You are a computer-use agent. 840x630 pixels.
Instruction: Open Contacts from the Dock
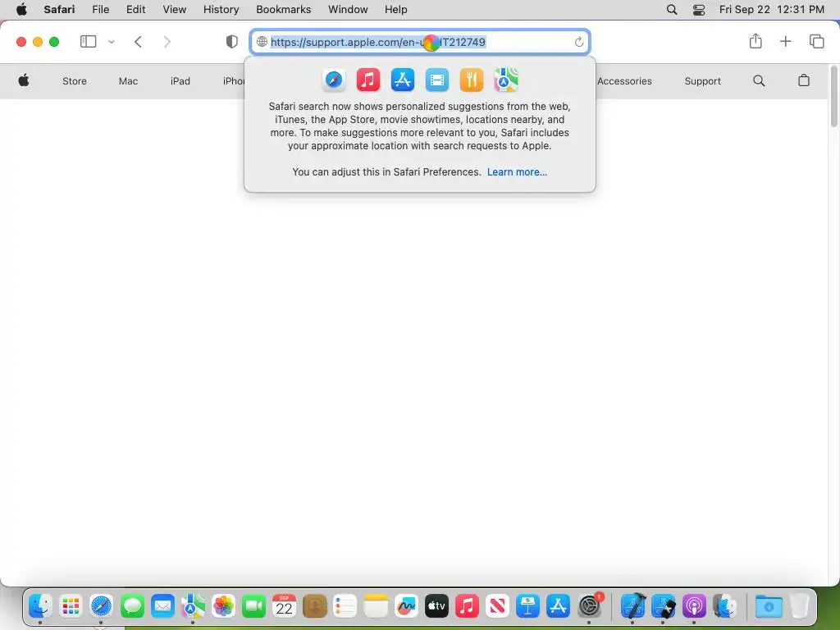[314, 606]
